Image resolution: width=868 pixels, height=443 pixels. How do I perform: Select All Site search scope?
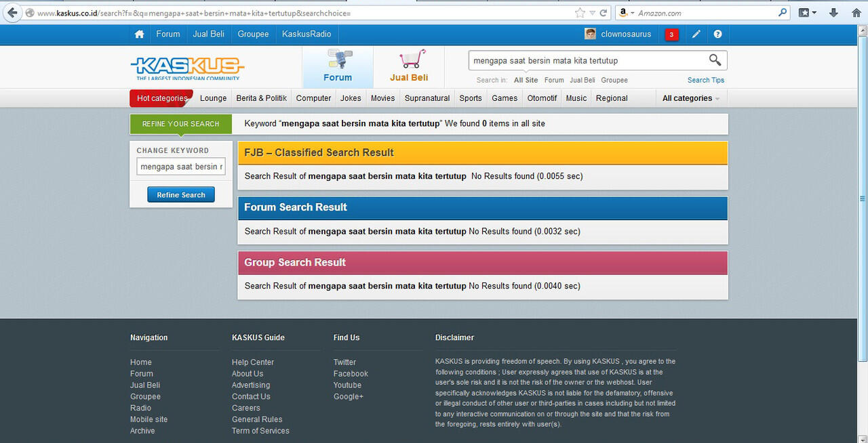(x=526, y=80)
